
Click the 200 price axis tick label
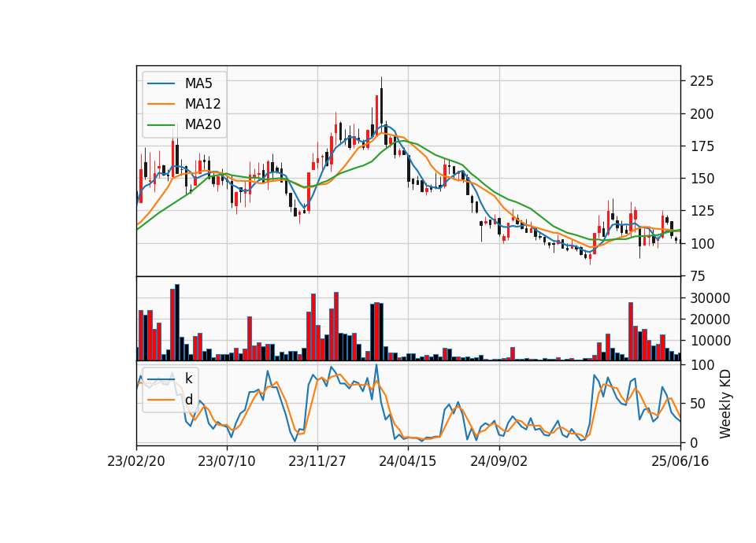point(702,113)
